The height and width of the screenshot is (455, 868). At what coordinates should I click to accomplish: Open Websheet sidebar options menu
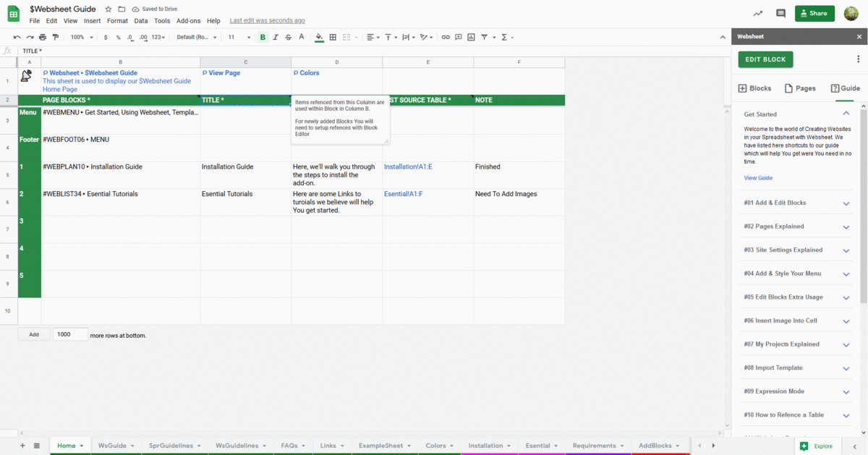(859, 58)
